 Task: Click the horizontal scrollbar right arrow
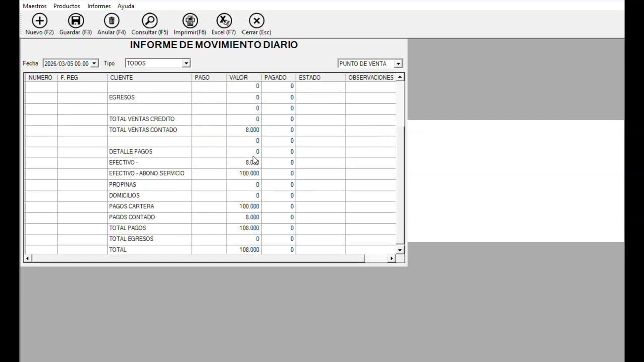click(392, 258)
